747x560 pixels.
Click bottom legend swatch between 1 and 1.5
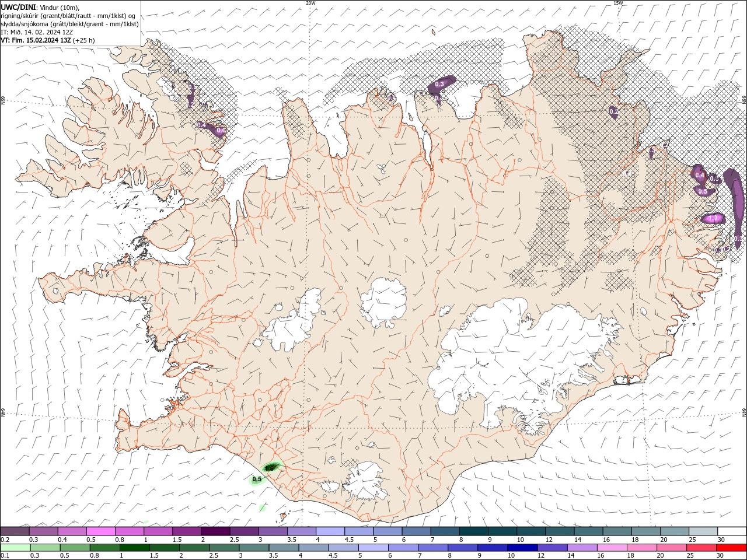click(x=134, y=548)
